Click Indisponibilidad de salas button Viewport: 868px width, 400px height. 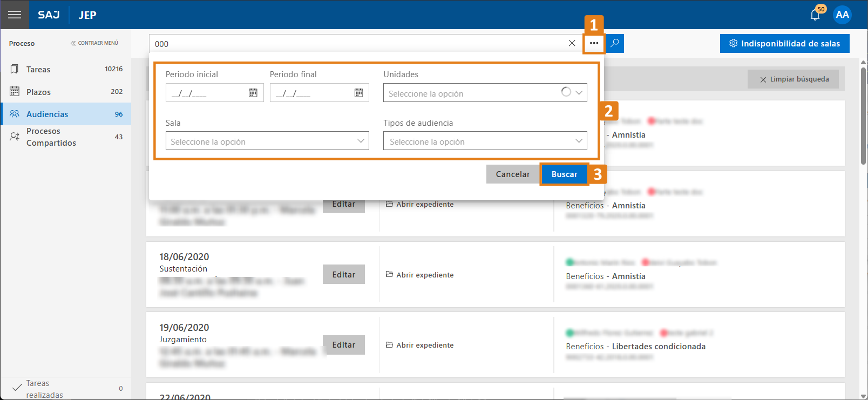coord(785,43)
